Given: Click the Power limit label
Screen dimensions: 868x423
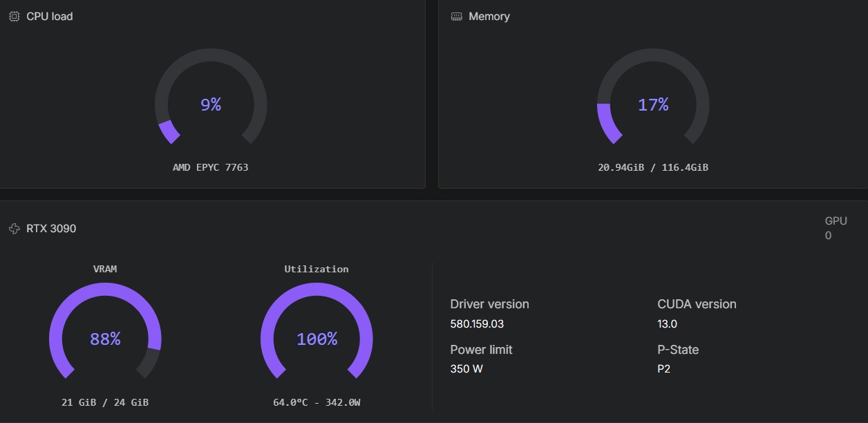Looking at the screenshot, I should point(481,350).
